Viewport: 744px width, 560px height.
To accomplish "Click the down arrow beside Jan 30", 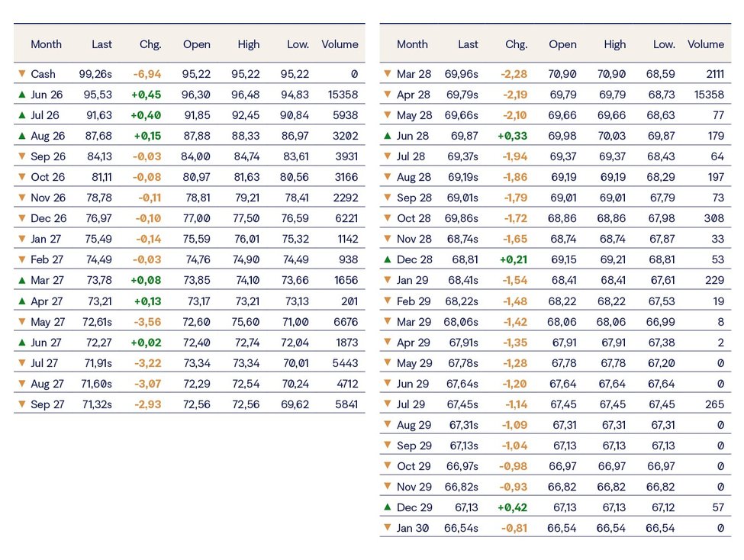I will [387, 528].
